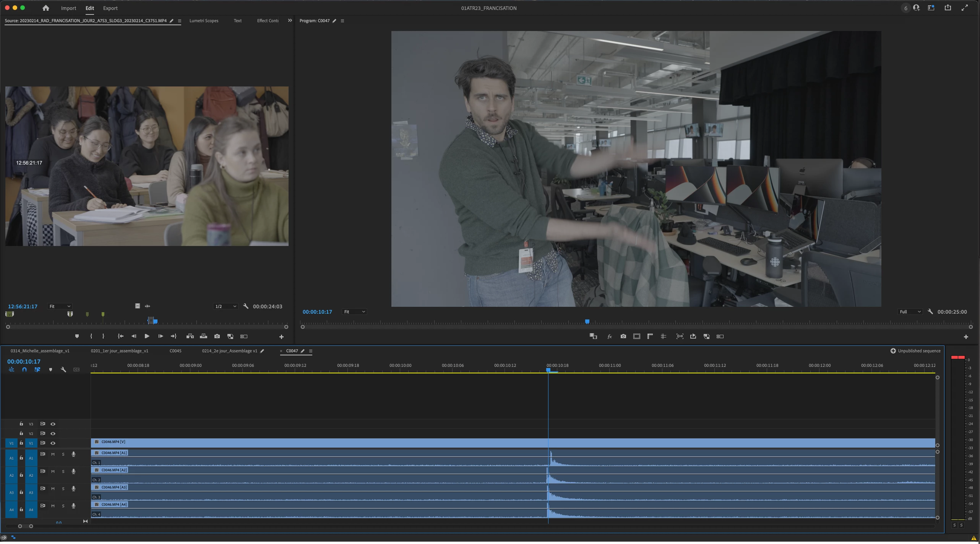Click Export Frame camera in source monitor
This screenshot has height=544, width=980.
coord(217,336)
